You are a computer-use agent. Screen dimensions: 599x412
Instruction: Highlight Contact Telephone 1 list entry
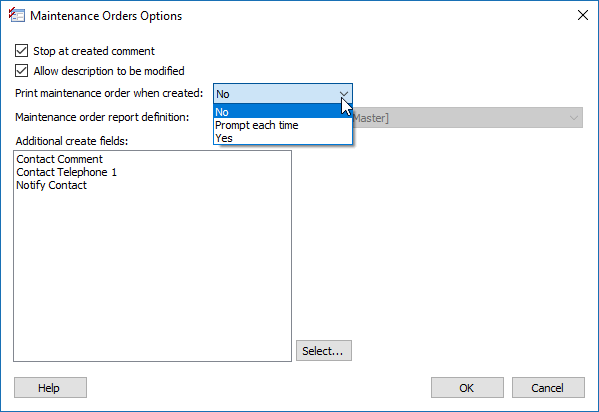(66, 172)
